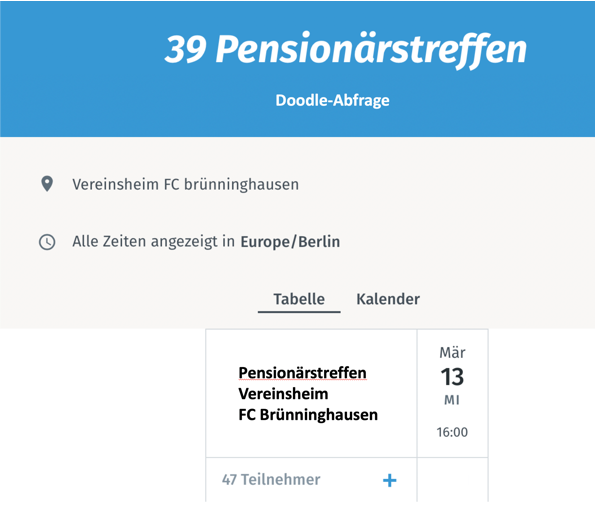Select the Mär 13 date column
Screen dimensions: 595x506
tap(452, 393)
